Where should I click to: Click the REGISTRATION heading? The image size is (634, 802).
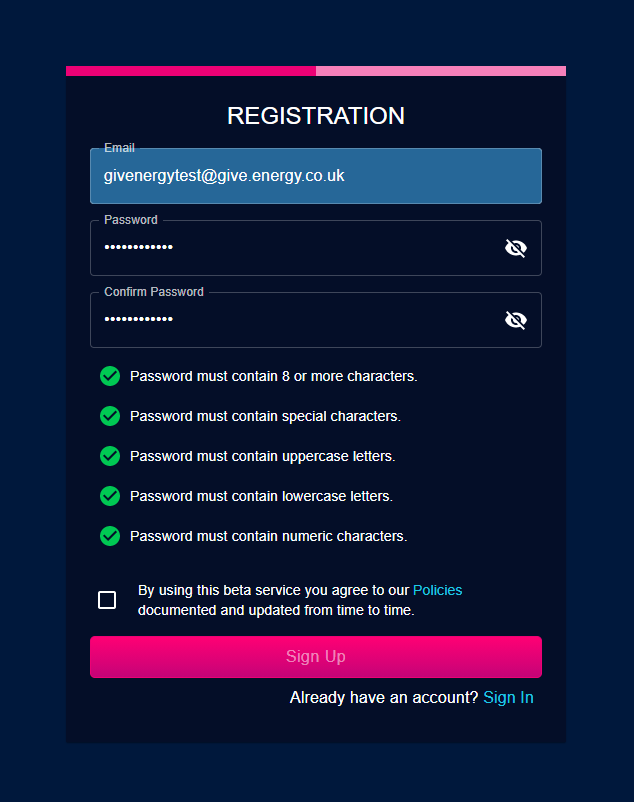[x=316, y=116]
